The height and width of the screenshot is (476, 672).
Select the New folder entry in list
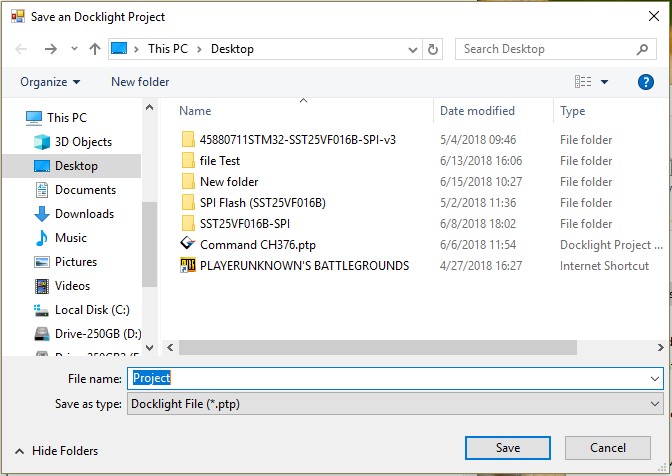coord(229,182)
